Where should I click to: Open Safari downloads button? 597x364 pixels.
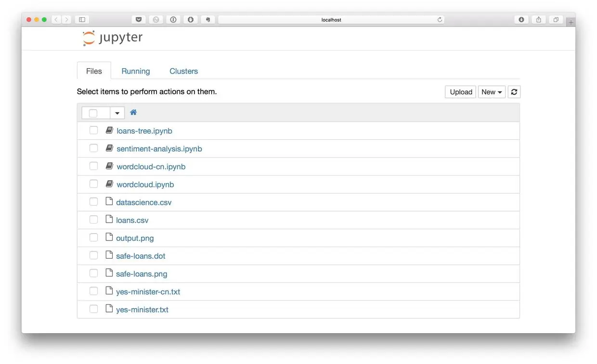click(x=521, y=20)
